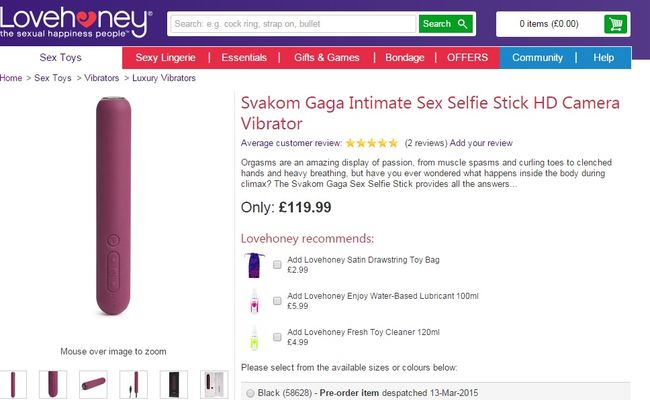Open the Bondage menu
Image resolution: width=650 pixels, height=400 pixels.
coord(405,58)
